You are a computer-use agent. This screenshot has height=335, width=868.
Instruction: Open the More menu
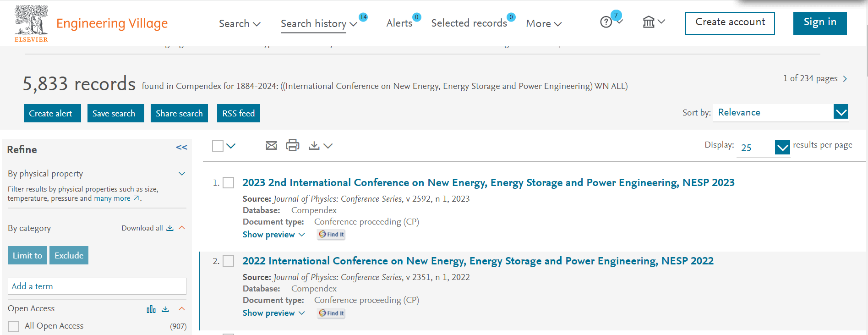pyautogui.click(x=544, y=23)
